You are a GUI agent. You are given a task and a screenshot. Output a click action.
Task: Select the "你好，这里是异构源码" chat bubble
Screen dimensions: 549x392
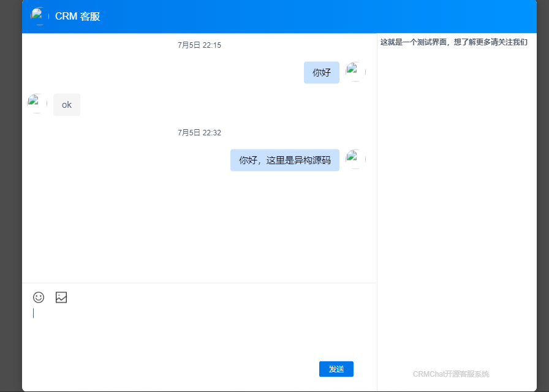pos(284,160)
